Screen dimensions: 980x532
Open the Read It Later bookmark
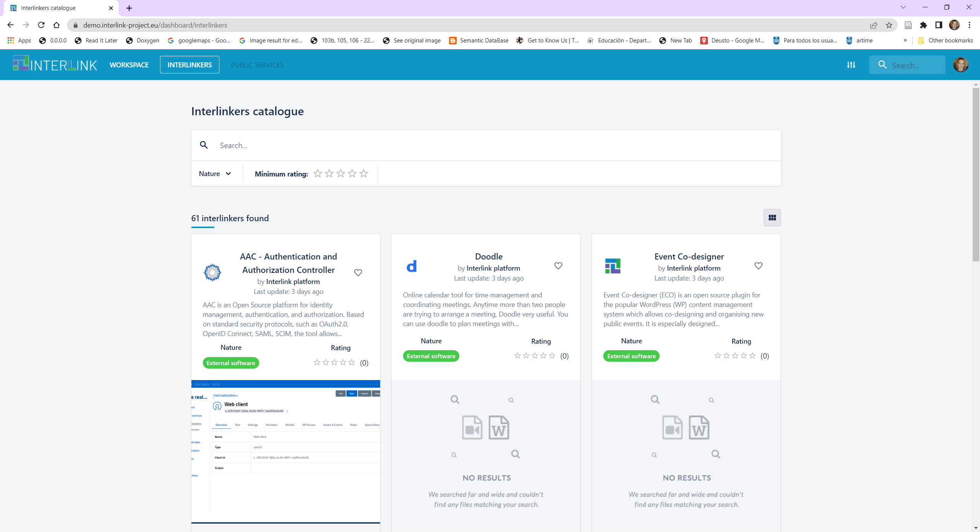pyautogui.click(x=96, y=41)
